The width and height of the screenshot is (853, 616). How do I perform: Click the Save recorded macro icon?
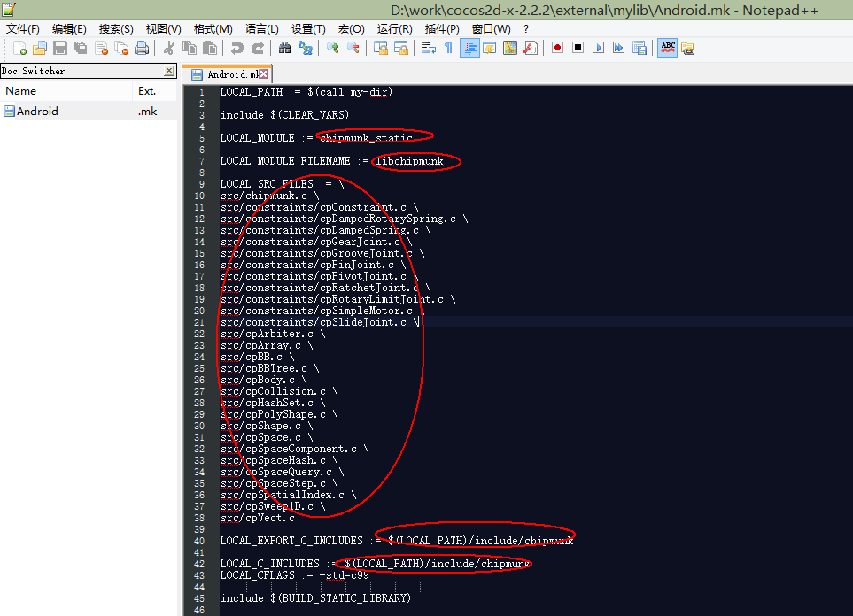coord(640,49)
